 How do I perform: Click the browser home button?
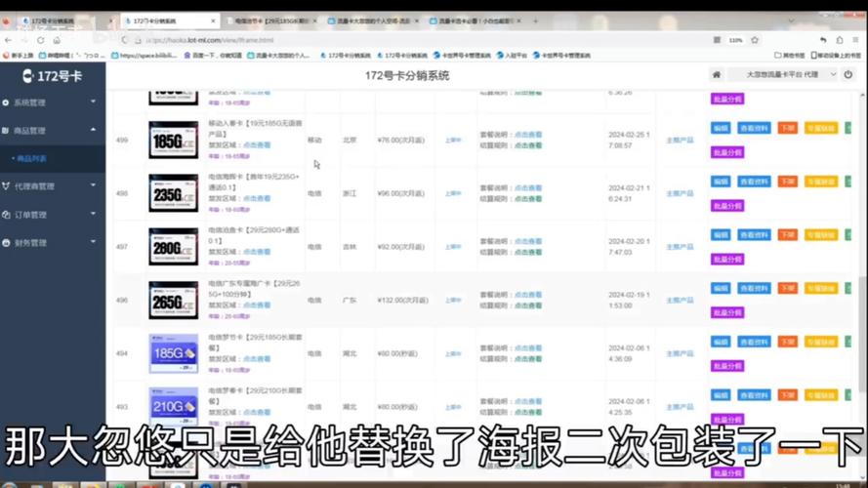pos(57,40)
